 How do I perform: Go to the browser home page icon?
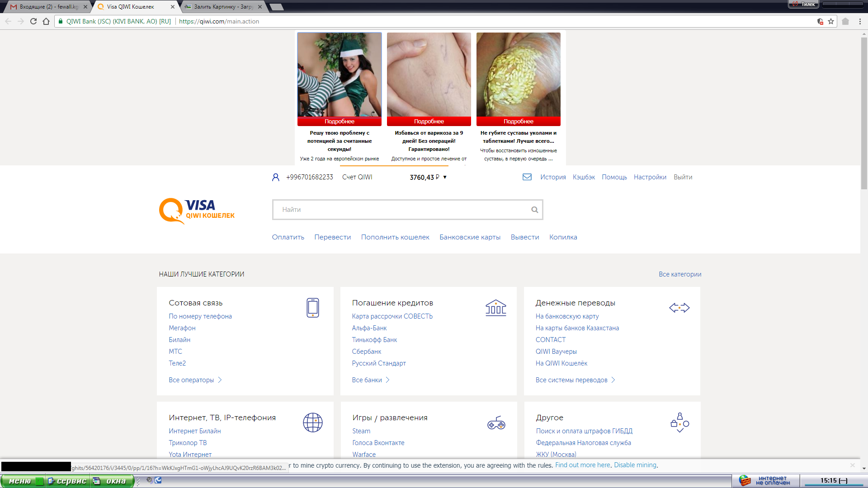(46, 21)
